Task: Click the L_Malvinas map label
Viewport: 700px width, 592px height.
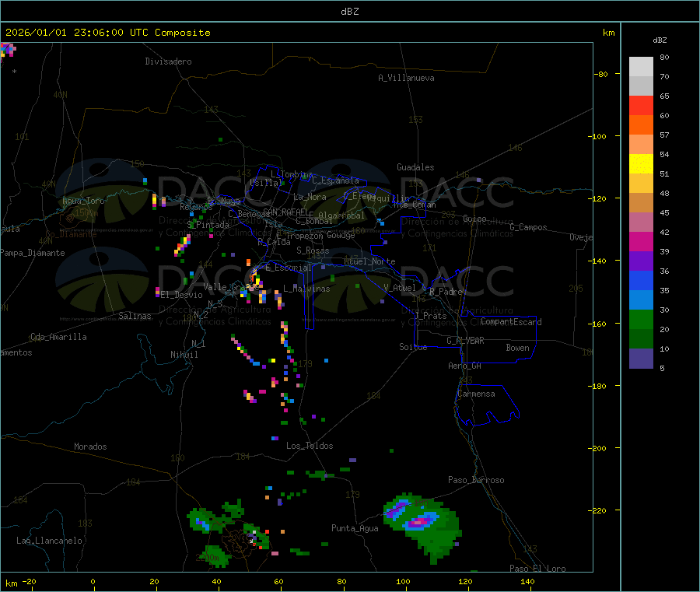Action: click(306, 289)
